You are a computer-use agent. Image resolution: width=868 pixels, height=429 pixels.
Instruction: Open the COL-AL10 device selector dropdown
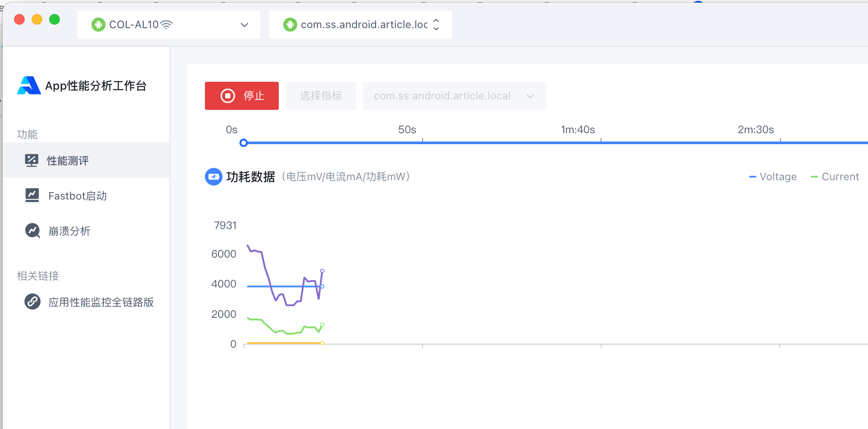point(169,25)
